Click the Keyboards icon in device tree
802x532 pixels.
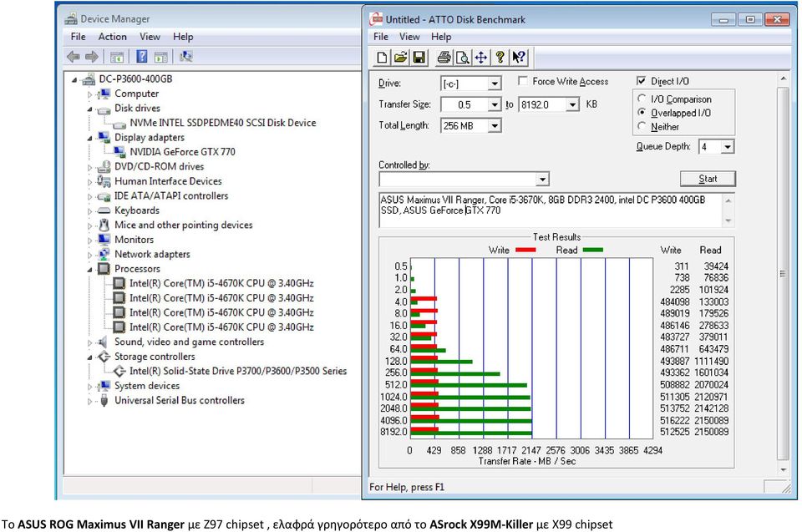pos(104,210)
